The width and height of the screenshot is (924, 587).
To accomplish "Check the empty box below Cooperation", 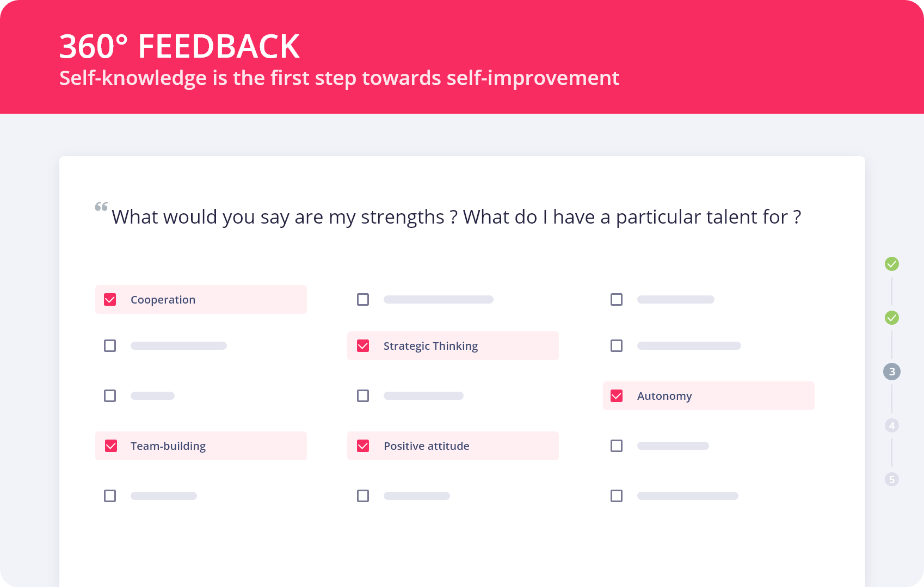I will [110, 346].
